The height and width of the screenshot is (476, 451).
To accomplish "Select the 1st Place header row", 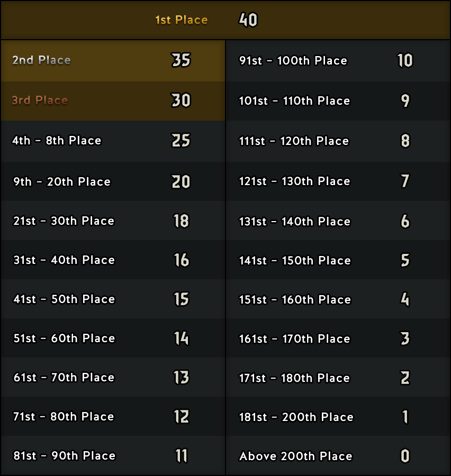I will [226, 20].
